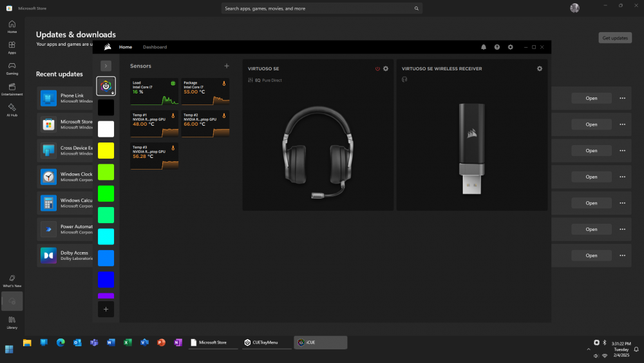
Task: Add a new profile with plus button
Action: pos(106,309)
